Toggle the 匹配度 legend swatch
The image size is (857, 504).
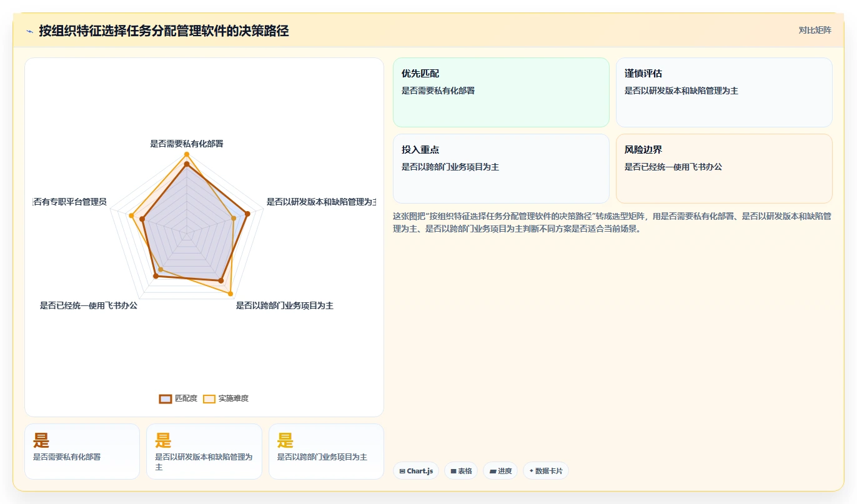point(166,398)
